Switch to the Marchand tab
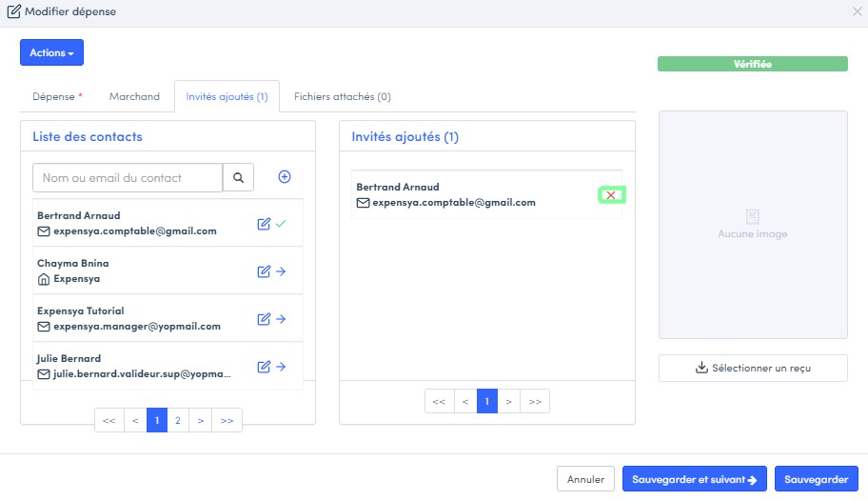The width and height of the screenshot is (868, 501). [x=134, y=96]
